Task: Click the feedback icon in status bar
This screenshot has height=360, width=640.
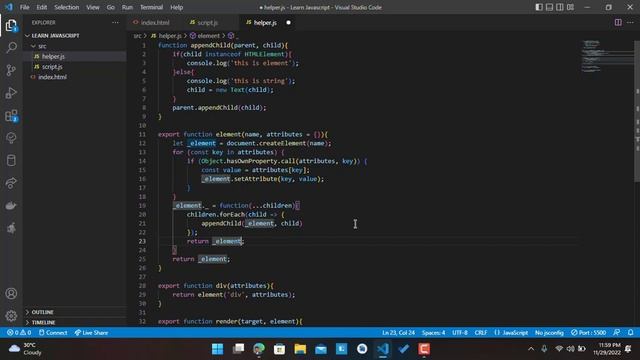Action: click(x=617, y=333)
